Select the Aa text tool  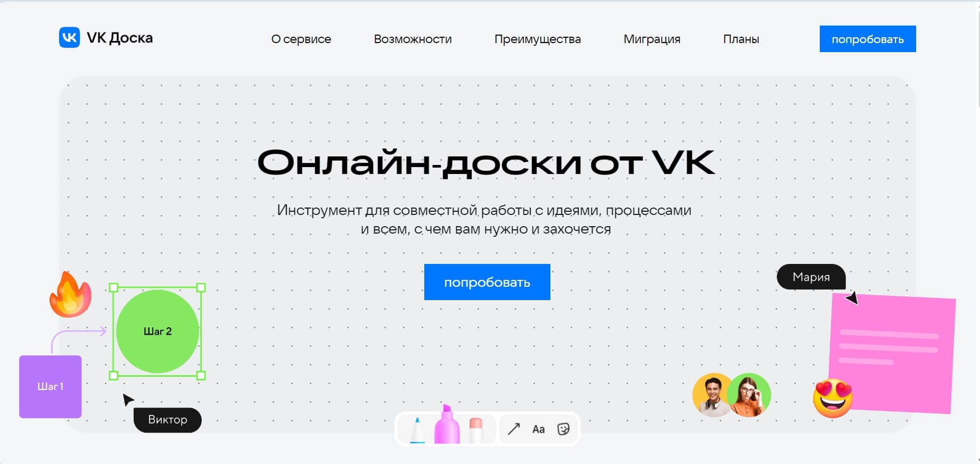click(539, 429)
